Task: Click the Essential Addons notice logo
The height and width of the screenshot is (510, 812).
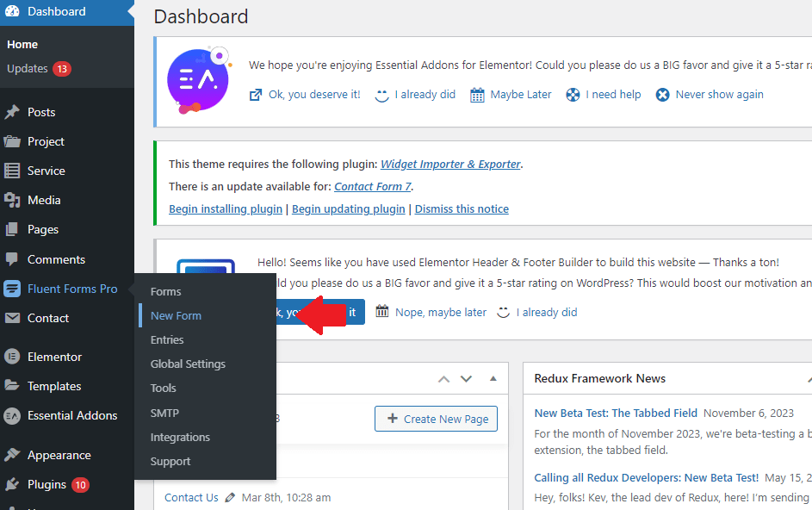Action: point(199,81)
